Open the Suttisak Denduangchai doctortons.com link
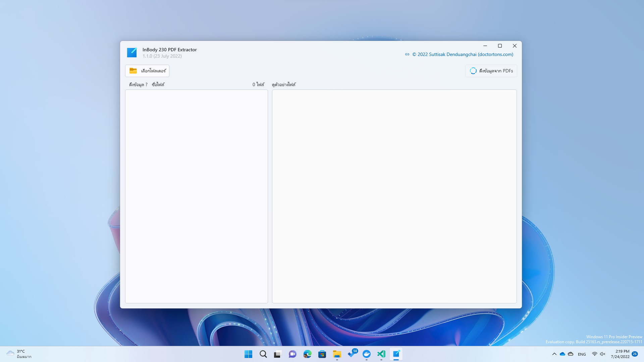This screenshot has height=362, width=644. [463, 54]
